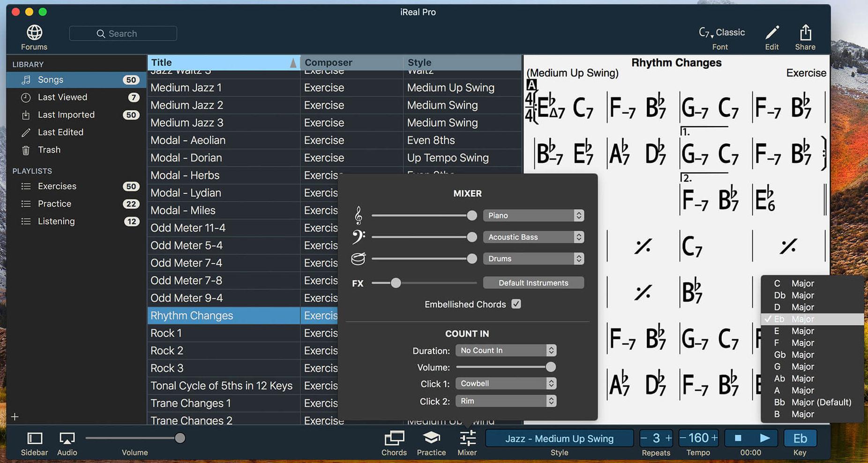This screenshot has width=868, height=463.
Task: Sort by the Title column header
Action: 224,62
